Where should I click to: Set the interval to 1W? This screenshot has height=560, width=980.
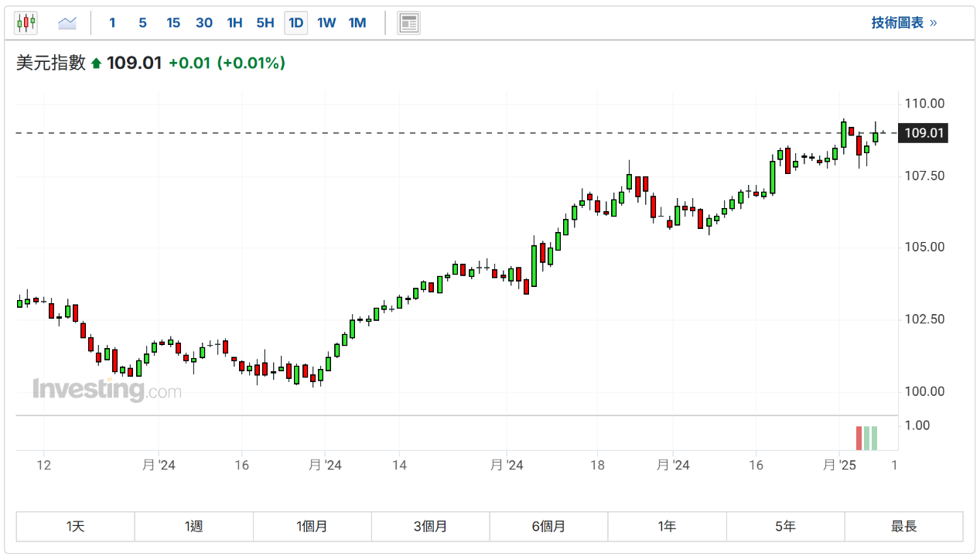point(326,23)
